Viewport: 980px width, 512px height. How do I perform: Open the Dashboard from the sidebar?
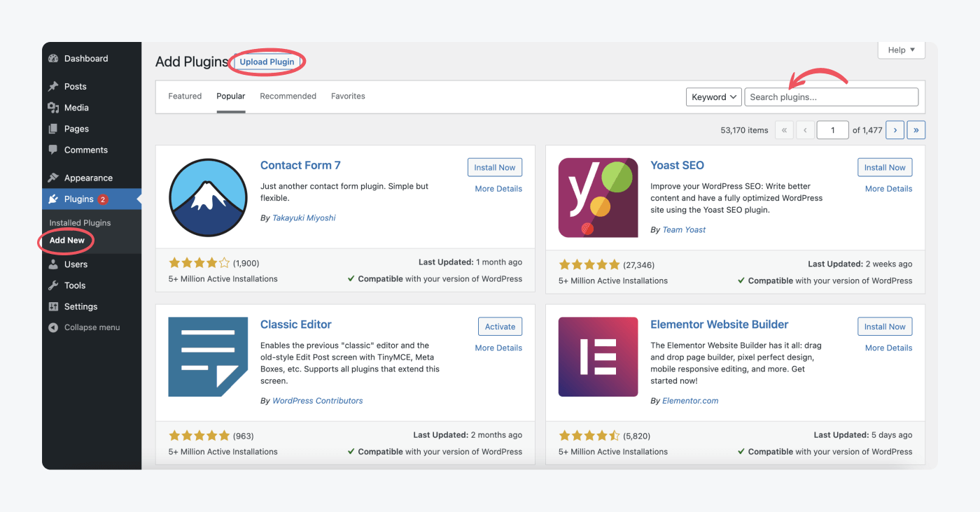tap(55, 59)
